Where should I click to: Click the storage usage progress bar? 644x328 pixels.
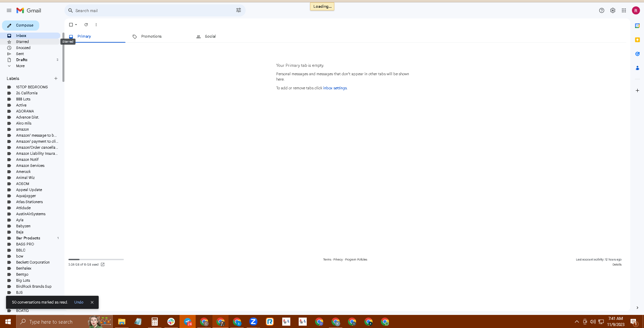[x=96, y=260]
